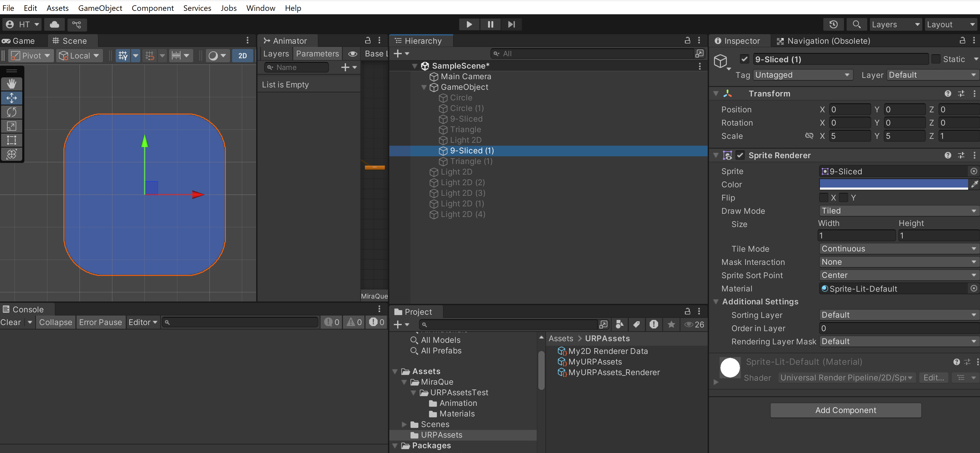The image size is (980, 453).
Task: Open the cloud services icon
Action: (x=55, y=24)
